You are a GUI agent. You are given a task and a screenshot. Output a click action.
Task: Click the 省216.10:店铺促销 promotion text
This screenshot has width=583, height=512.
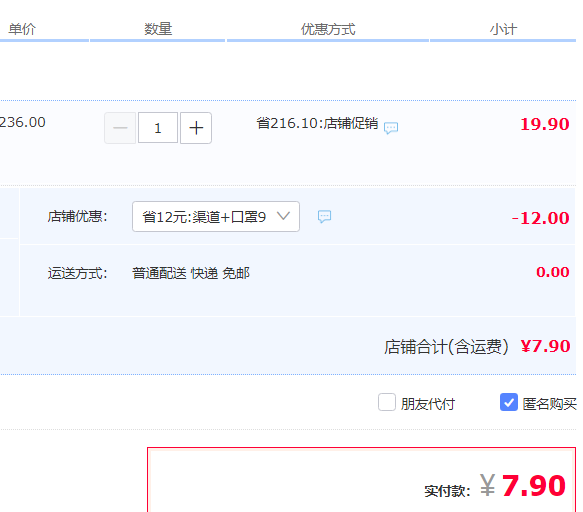click(x=317, y=123)
